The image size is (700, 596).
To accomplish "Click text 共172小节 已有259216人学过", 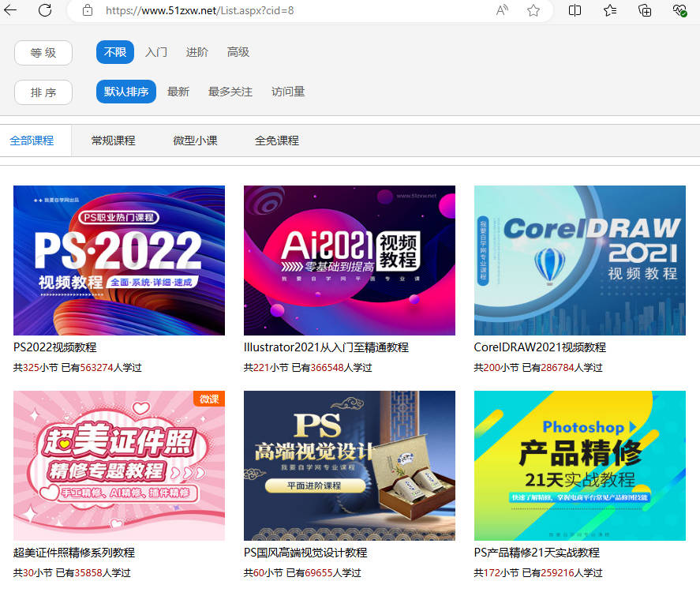I will pos(538,573).
